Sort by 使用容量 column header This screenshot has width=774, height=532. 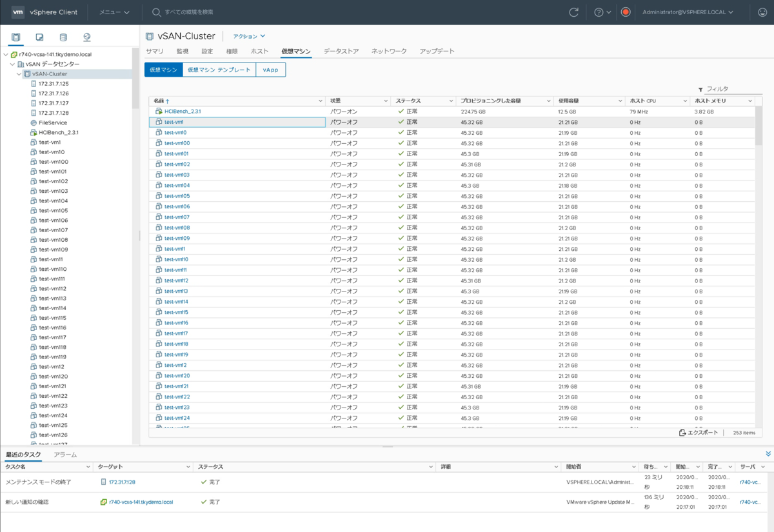tap(568, 101)
